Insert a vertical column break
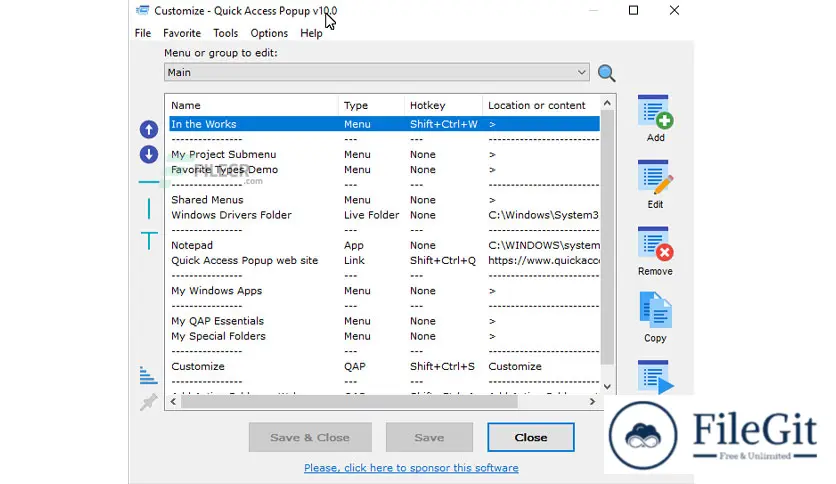836x484 pixels. tap(149, 208)
